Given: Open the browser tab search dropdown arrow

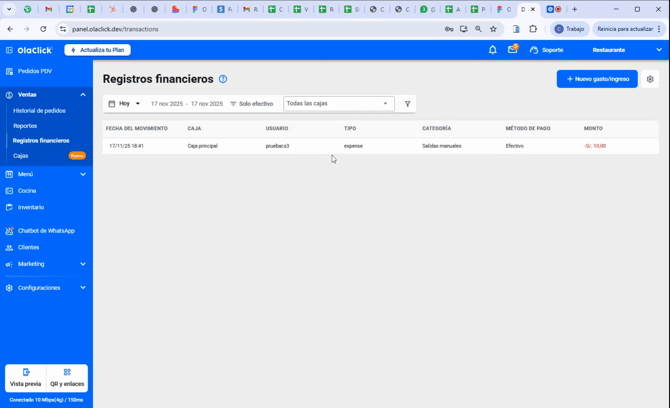Looking at the screenshot, I should [x=9, y=9].
